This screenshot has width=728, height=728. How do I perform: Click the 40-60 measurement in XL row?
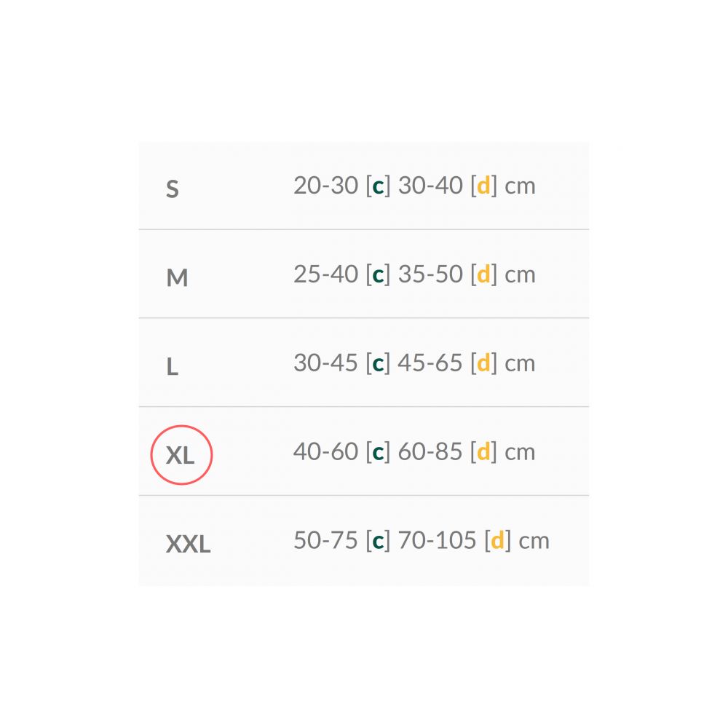coord(326,452)
